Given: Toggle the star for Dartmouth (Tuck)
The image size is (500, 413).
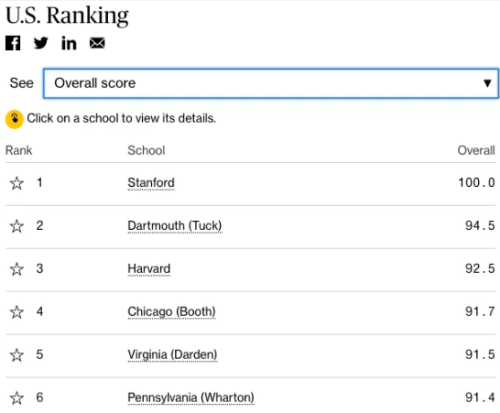Looking at the screenshot, I should pyautogui.click(x=17, y=226).
